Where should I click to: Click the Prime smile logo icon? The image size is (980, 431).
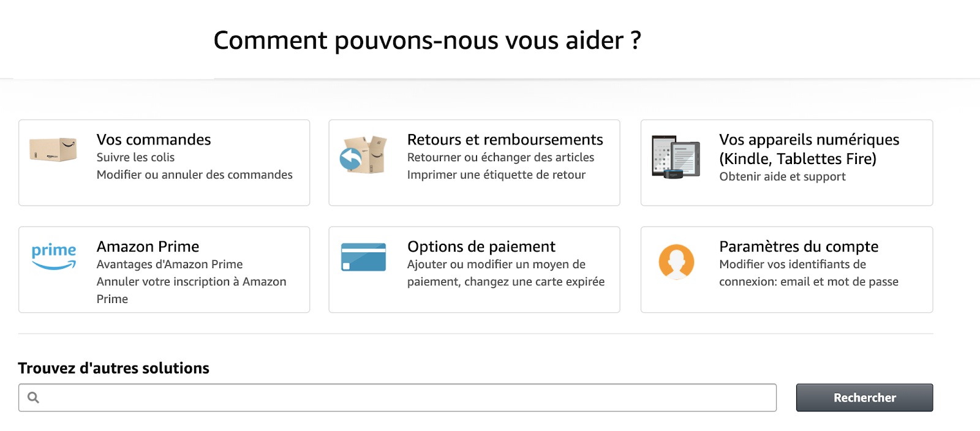(53, 255)
